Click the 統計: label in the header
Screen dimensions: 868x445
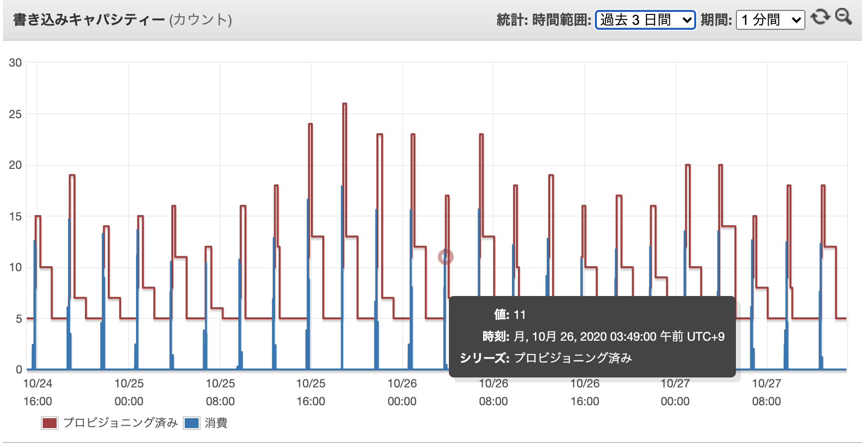512,20
